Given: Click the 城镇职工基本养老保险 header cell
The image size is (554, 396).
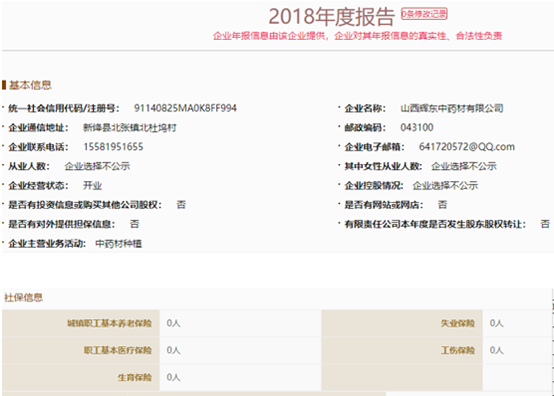Looking at the screenshot, I should 81,323.
